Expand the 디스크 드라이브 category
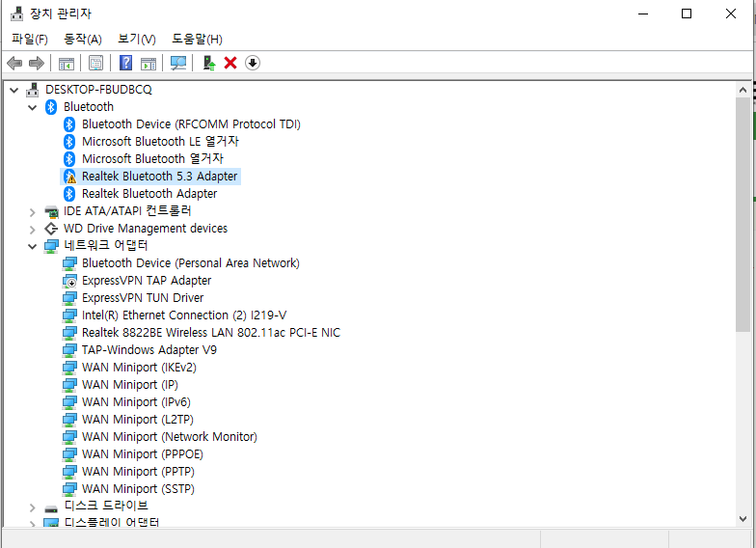The image size is (756, 548). coord(33,507)
